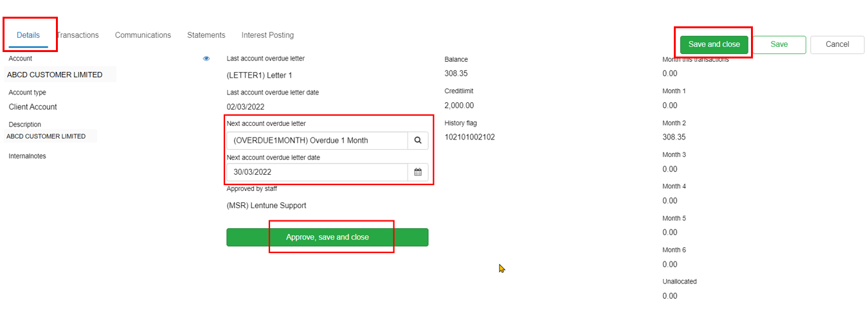Screen dimensions: 868x311
Task: Open the overdue letter search lookup
Action: (418, 140)
